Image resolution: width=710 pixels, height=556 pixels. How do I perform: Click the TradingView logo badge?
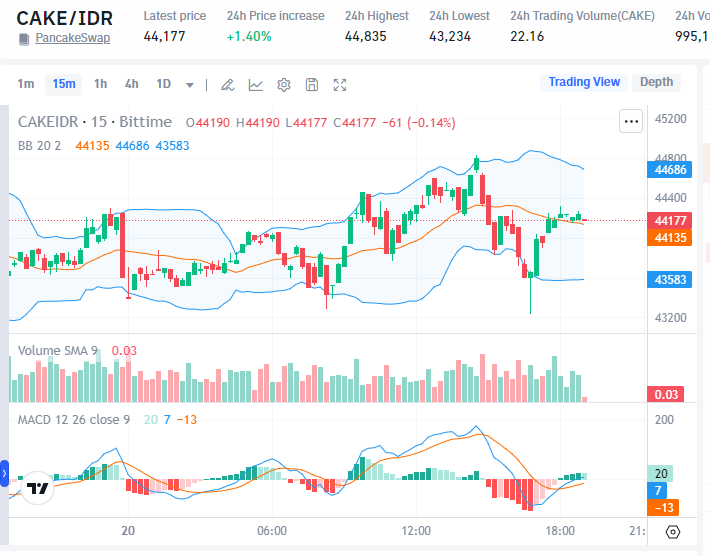(x=38, y=488)
